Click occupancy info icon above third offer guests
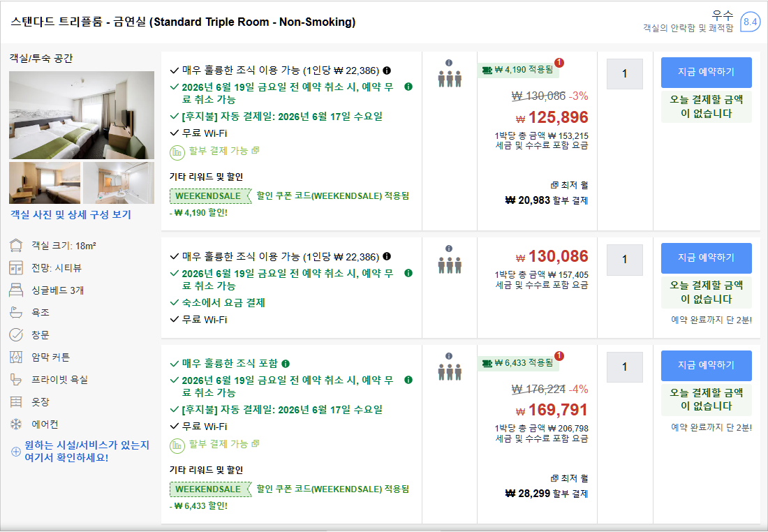 coord(449,356)
